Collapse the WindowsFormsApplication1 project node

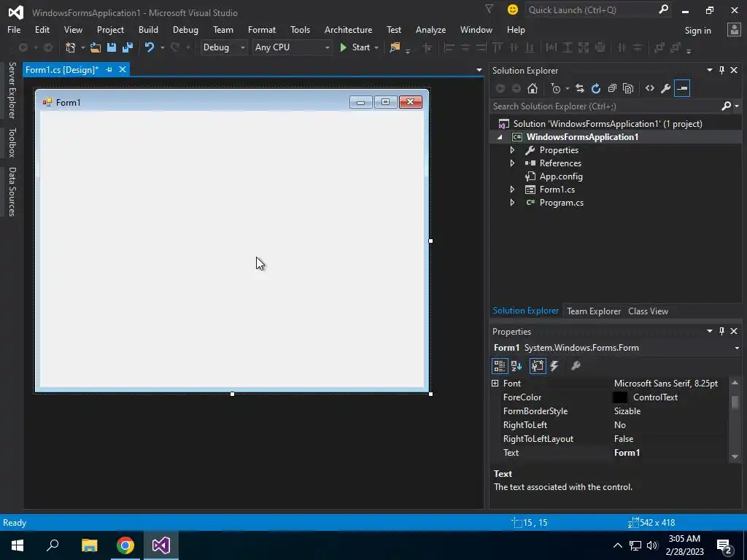[500, 137]
